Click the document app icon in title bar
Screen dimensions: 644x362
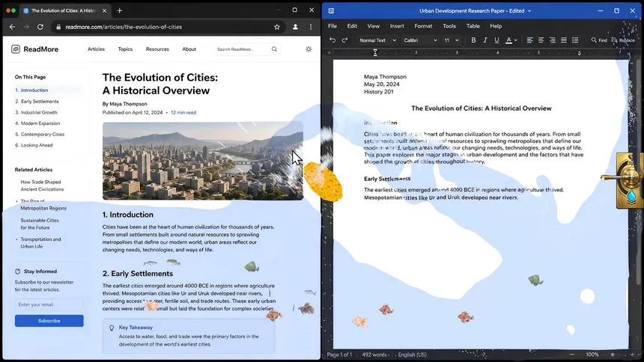click(331, 10)
